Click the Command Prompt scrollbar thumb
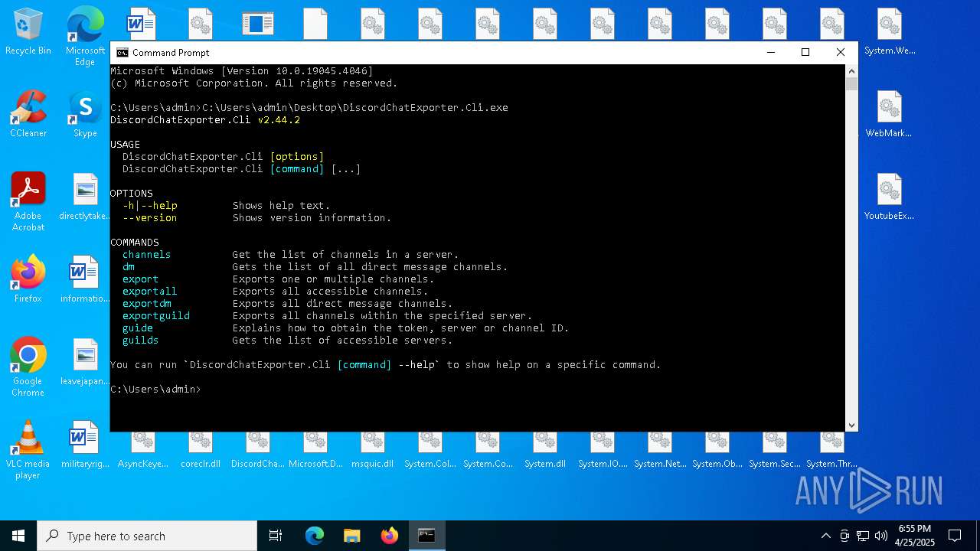 pos(851,84)
